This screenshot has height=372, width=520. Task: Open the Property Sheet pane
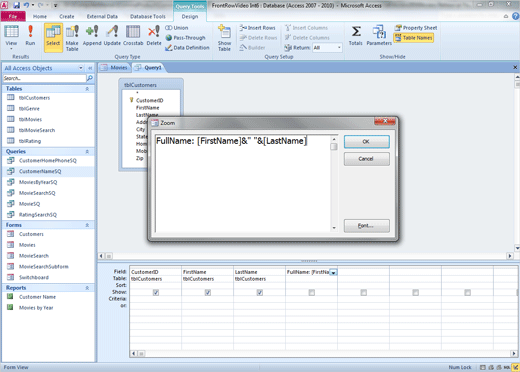(416, 28)
